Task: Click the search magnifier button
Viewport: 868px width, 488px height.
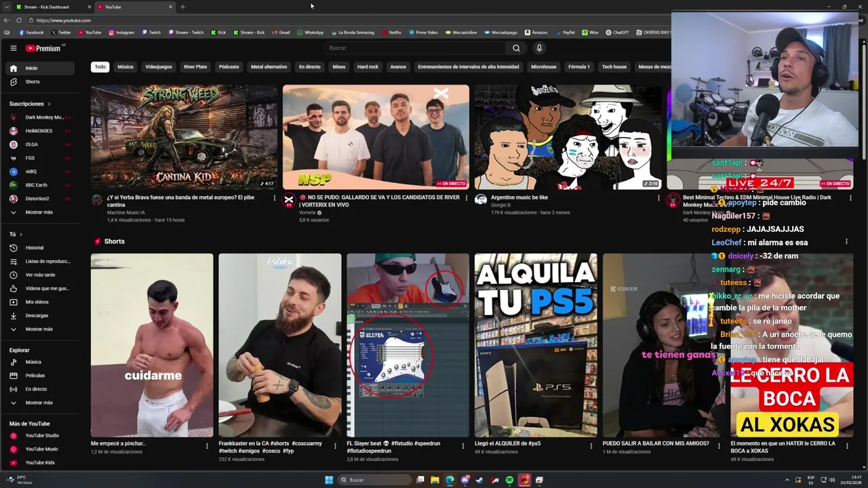Action: point(516,48)
